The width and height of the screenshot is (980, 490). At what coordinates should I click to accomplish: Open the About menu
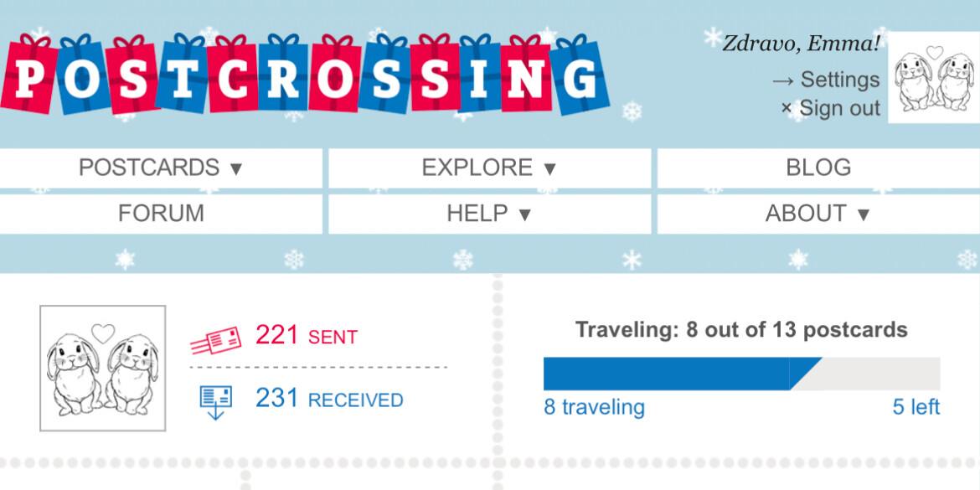click(818, 214)
